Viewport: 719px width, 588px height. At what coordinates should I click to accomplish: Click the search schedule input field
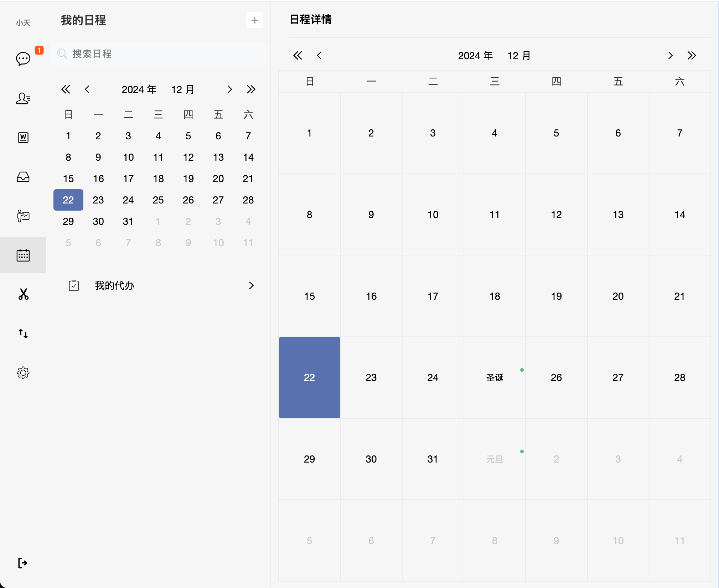158,54
